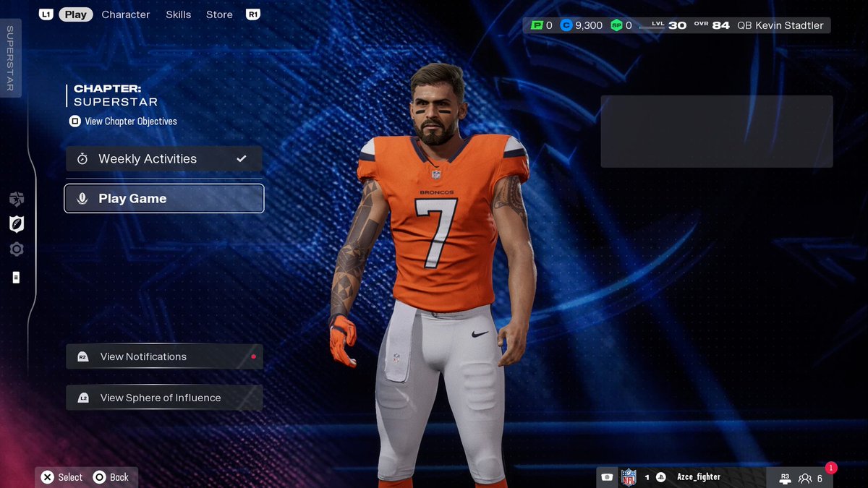The image size is (868, 488).
Task: Click the R1 bumper icon
Action: pos(253,14)
